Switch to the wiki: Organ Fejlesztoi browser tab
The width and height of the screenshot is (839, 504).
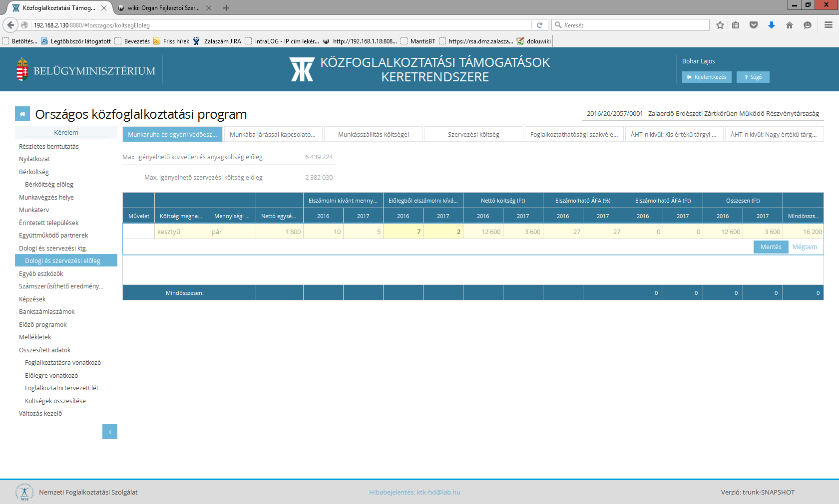(163, 8)
